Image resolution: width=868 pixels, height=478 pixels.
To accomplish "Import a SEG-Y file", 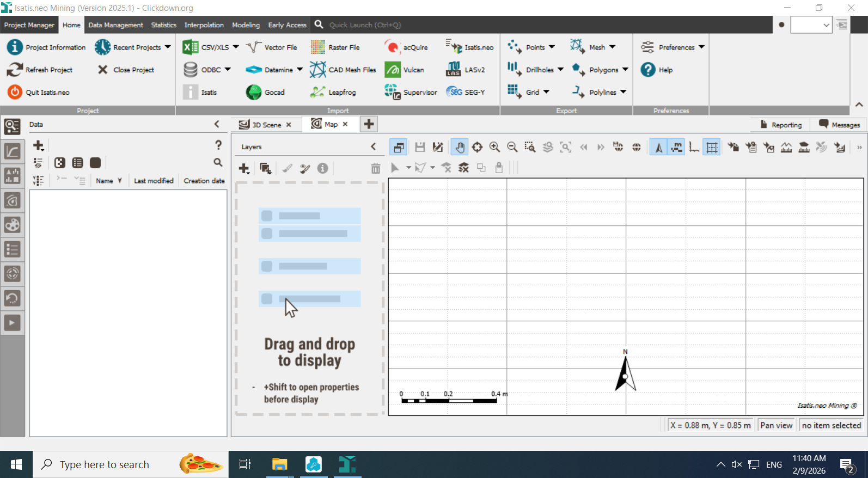I will click(466, 92).
